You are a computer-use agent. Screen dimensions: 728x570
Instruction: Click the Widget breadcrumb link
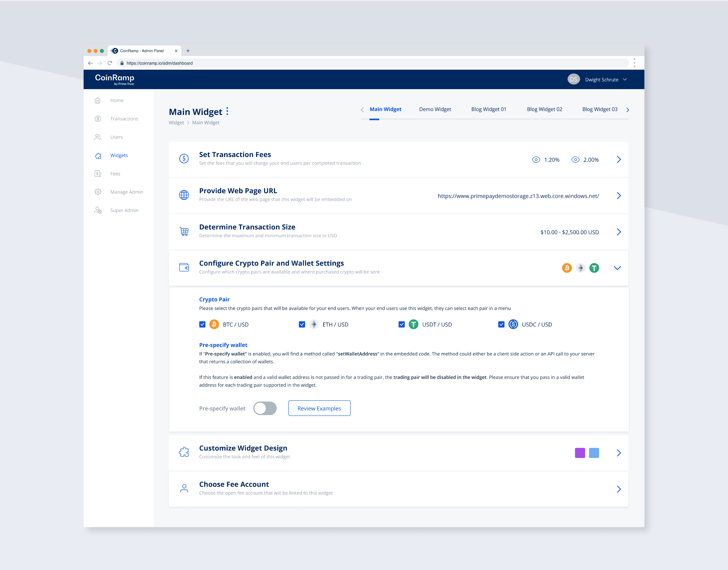coord(176,122)
